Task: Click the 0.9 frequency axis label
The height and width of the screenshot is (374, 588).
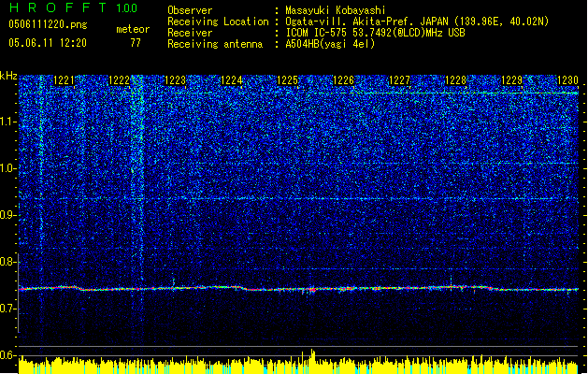Action: coord(7,215)
